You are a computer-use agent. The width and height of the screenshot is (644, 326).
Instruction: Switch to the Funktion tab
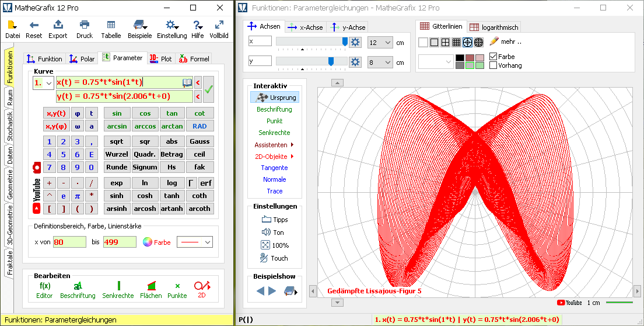tap(44, 59)
